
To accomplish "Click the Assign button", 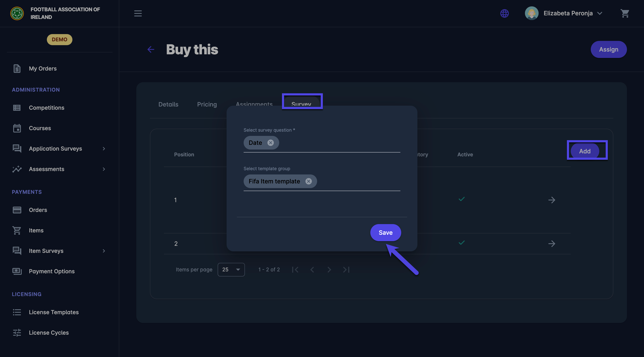I will coord(608,49).
